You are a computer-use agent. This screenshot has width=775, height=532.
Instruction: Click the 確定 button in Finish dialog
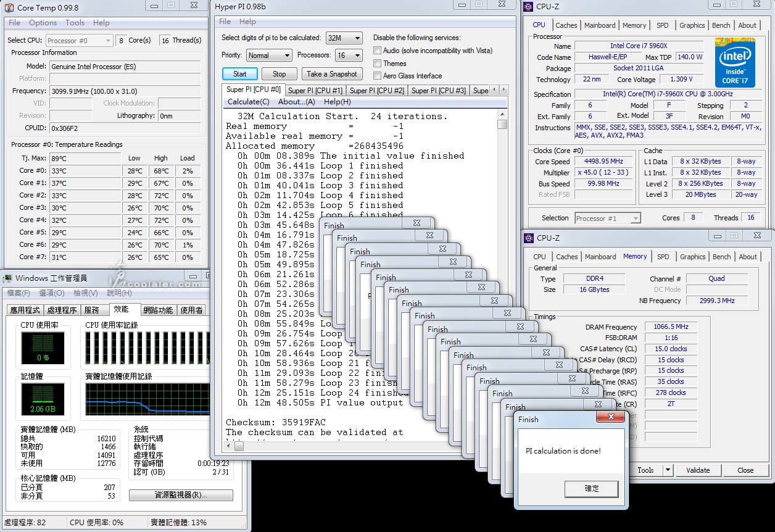[592, 488]
